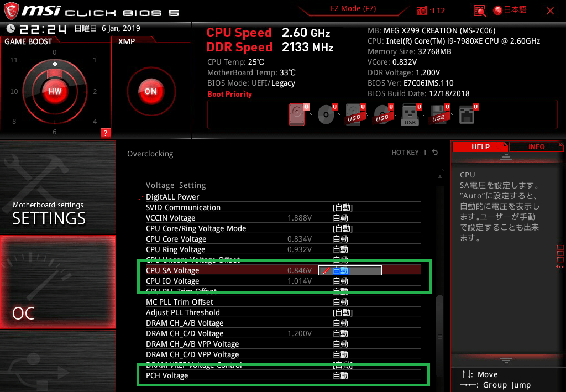Click the scrollbar thumb of the voltage list
The width and height of the screenshot is (566, 392).
click(x=439, y=336)
